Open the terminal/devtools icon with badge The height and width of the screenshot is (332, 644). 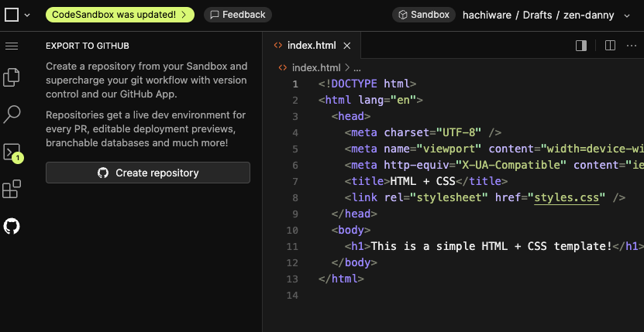point(12,152)
